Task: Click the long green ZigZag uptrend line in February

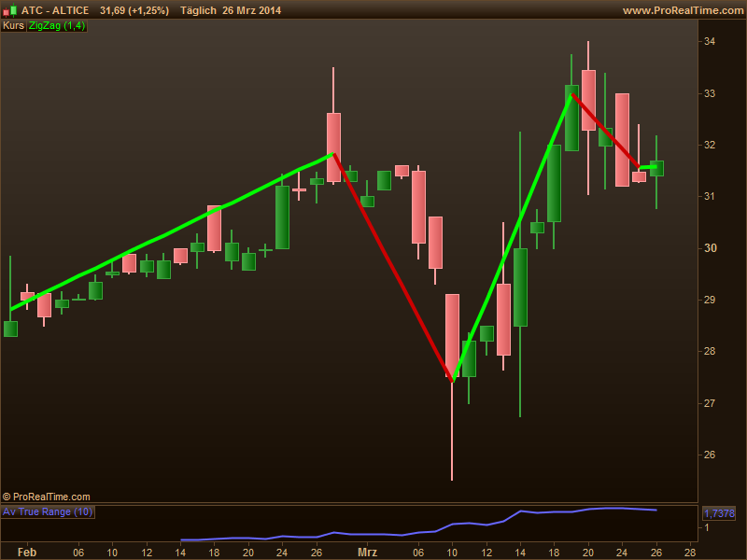Action: point(172,232)
